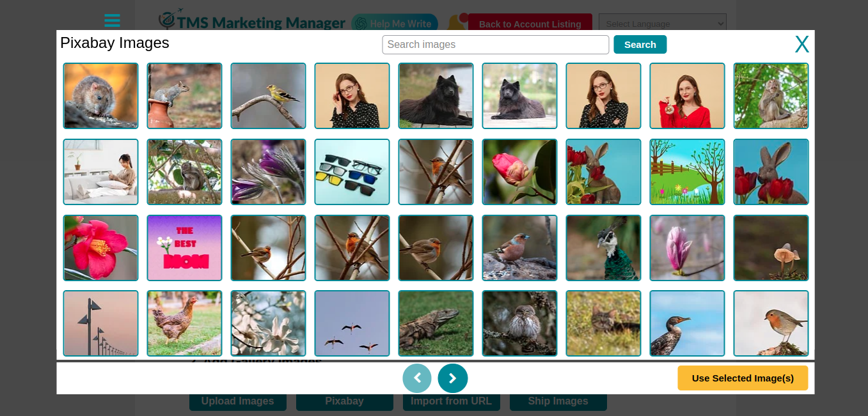
Task: Switch to the Import from URL tab
Action: point(452,401)
